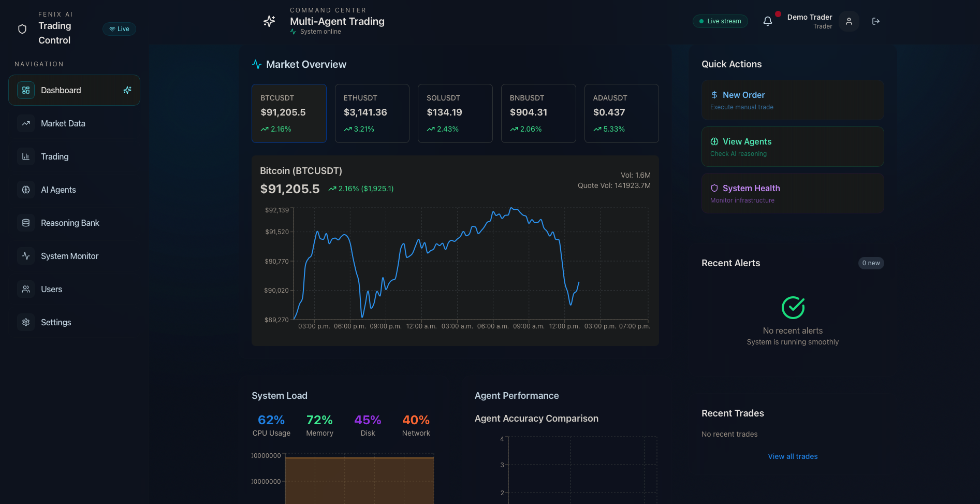The width and height of the screenshot is (980, 504).
Task: Click the Reasoning Bank database icon
Action: pyautogui.click(x=26, y=223)
